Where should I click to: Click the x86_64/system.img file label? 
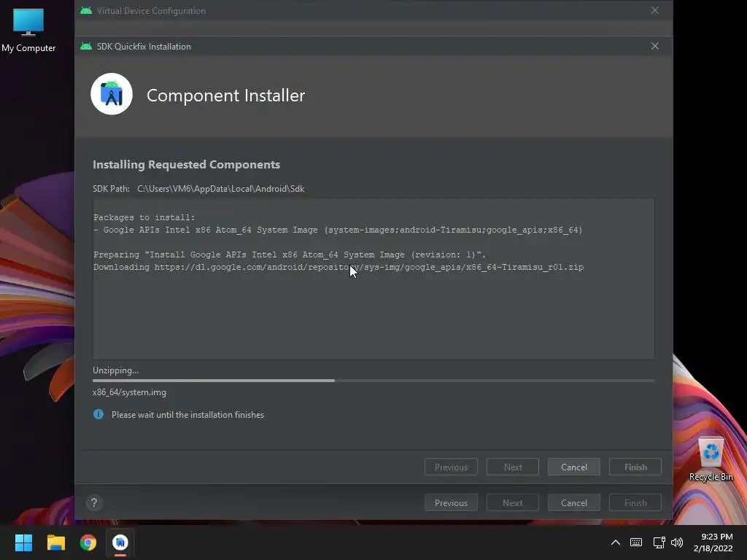130,392
